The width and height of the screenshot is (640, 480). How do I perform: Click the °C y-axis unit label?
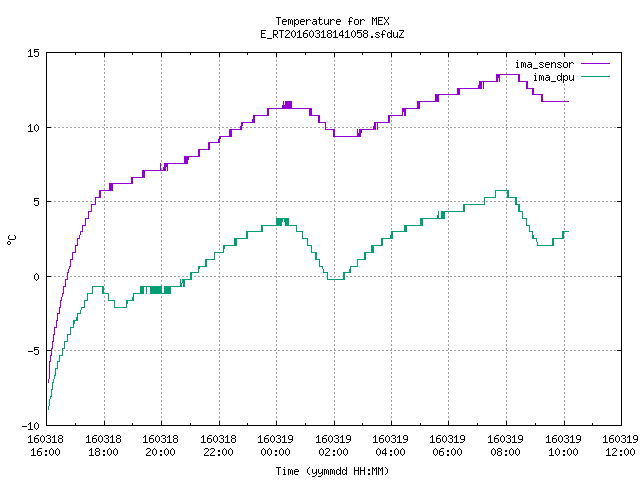pos(11,240)
